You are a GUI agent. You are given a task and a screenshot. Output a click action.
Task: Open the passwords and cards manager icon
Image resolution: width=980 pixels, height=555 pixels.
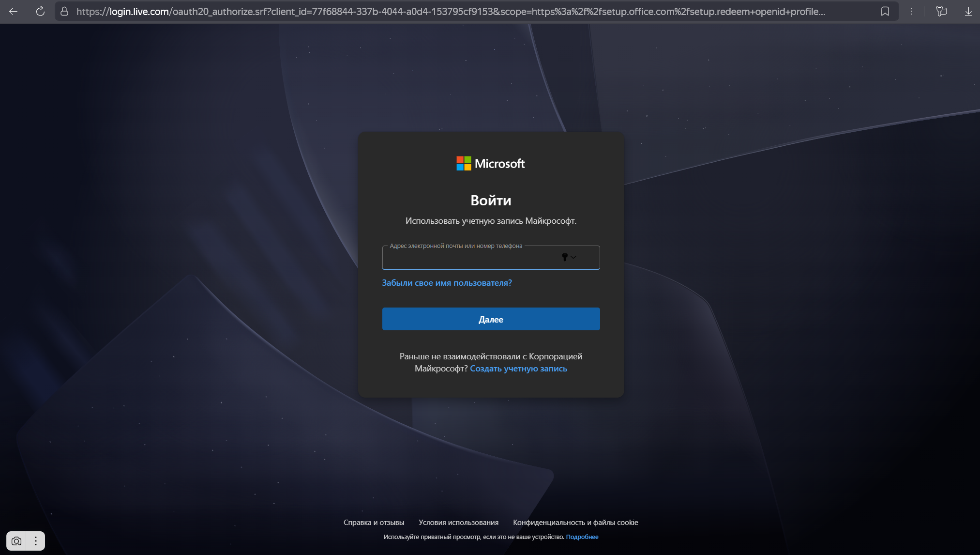coord(941,12)
